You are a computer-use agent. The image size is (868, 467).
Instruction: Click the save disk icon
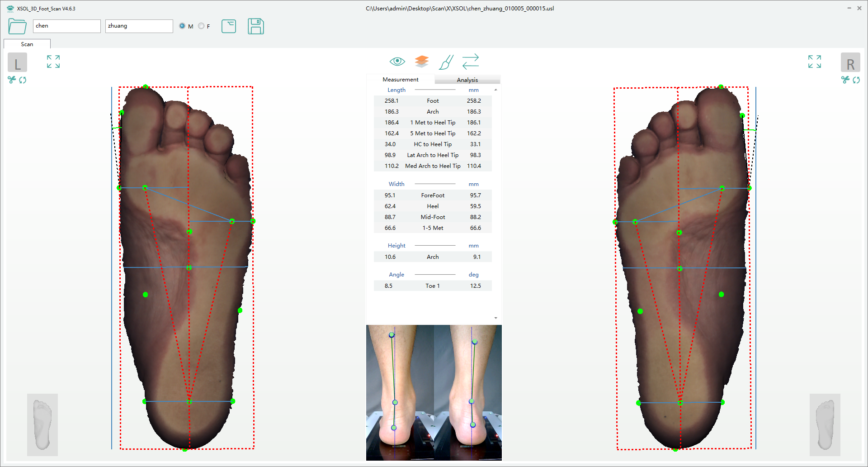coord(255,26)
